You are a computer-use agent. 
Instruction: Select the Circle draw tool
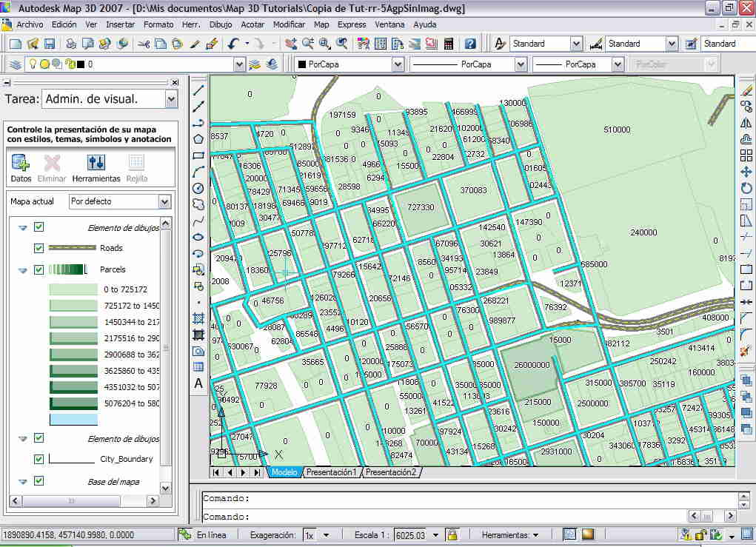point(198,188)
